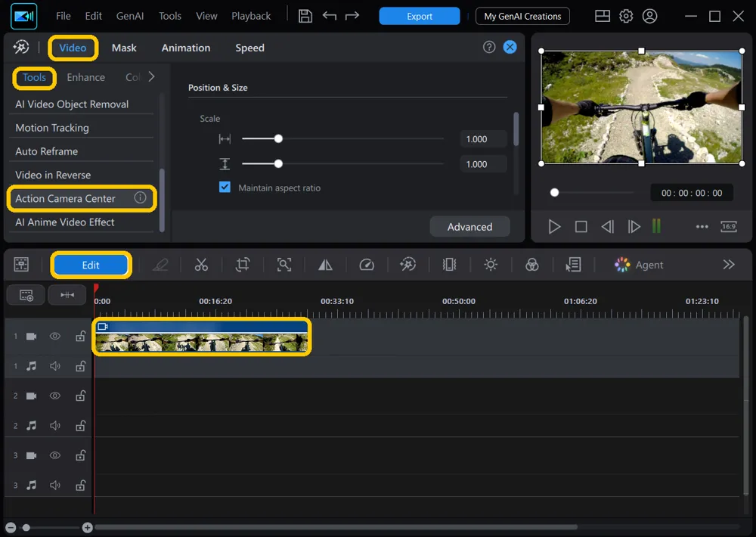Expand more tabs chevron next to Col
The width and height of the screenshot is (756, 537).
click(x=151, y=76)
